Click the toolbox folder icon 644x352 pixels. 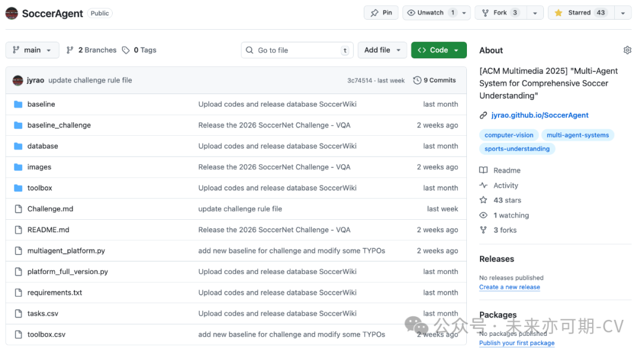[18, 188]
